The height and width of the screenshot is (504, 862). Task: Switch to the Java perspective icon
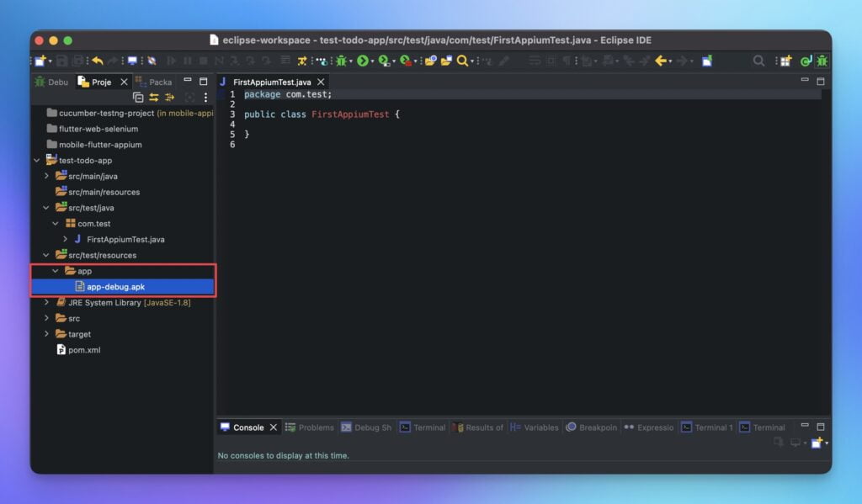point(806,61)
